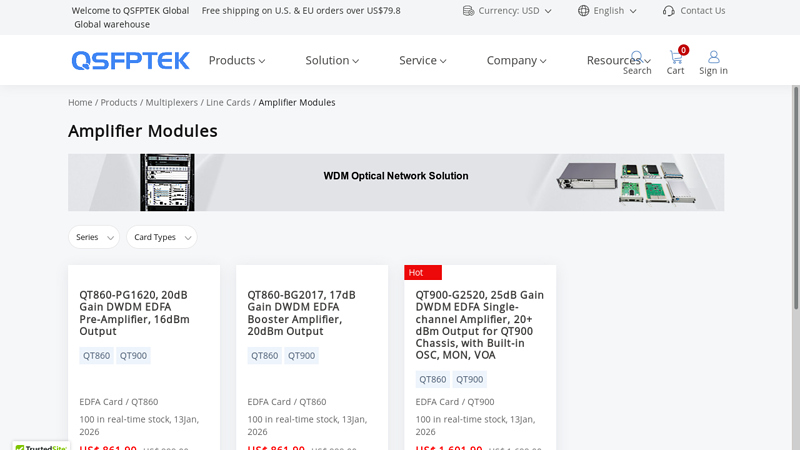This screenshot has width=800, height=450.
Task: Click the QSFPTEK logo
Action: coord(131,60)
